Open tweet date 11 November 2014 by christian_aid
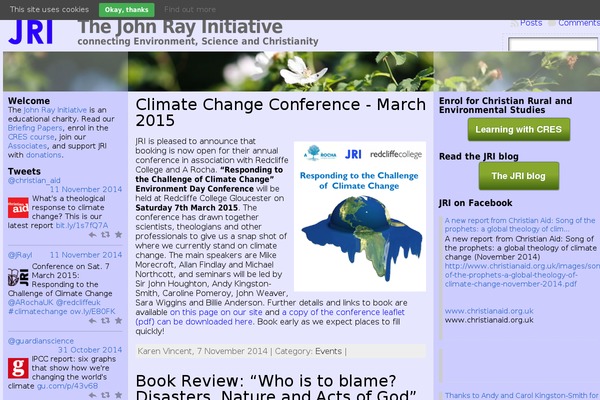This screenshot has width=600, height=400. 86,189
